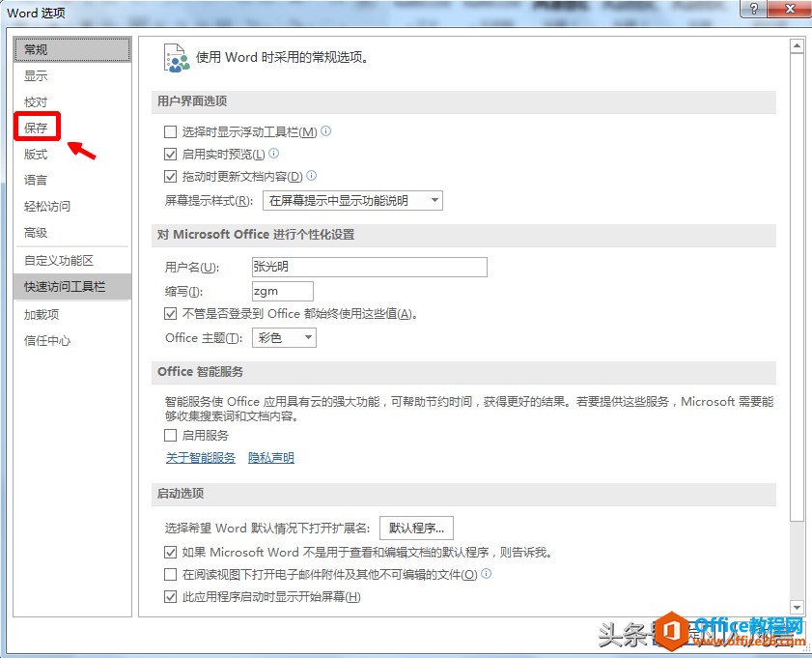Open the 关于智能服务 link
Screen dimensions: 812x658
point(201,457)
